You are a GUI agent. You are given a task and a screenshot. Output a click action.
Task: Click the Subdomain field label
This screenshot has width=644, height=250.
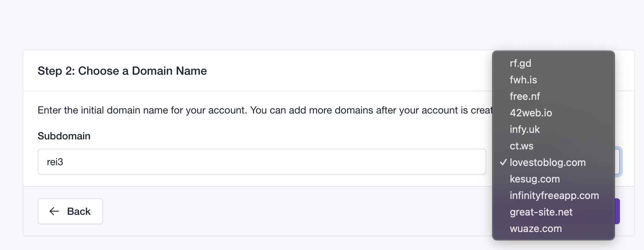64,136
